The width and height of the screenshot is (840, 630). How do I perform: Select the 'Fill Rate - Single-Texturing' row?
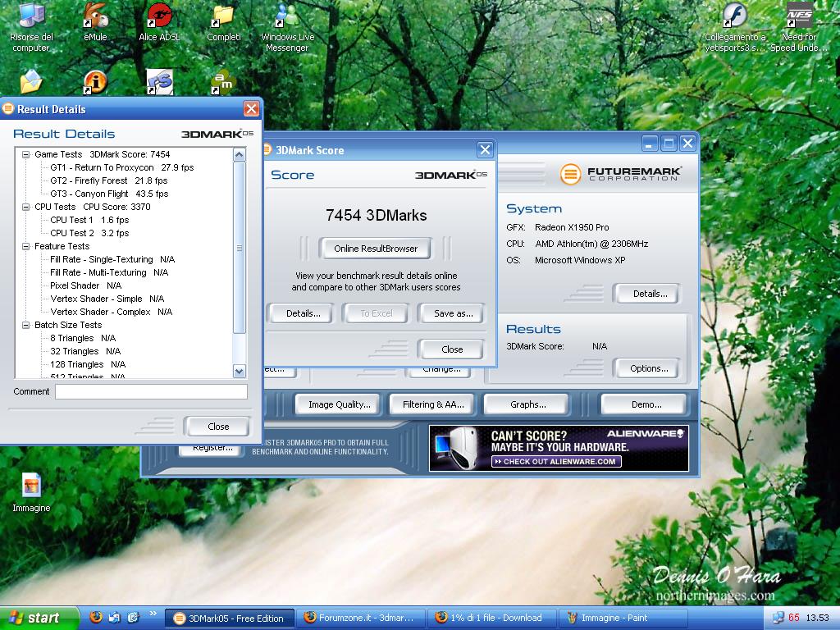coord(112,259)
